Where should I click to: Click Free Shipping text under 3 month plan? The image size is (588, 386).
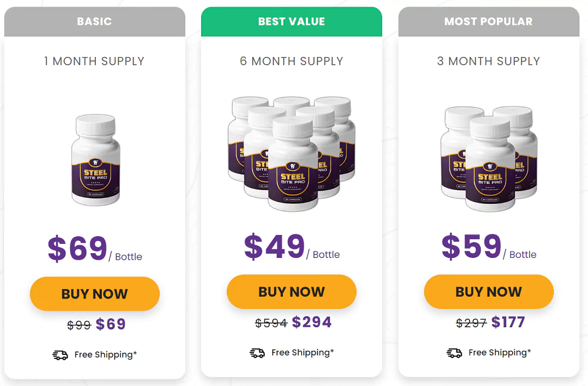point(499,353)
